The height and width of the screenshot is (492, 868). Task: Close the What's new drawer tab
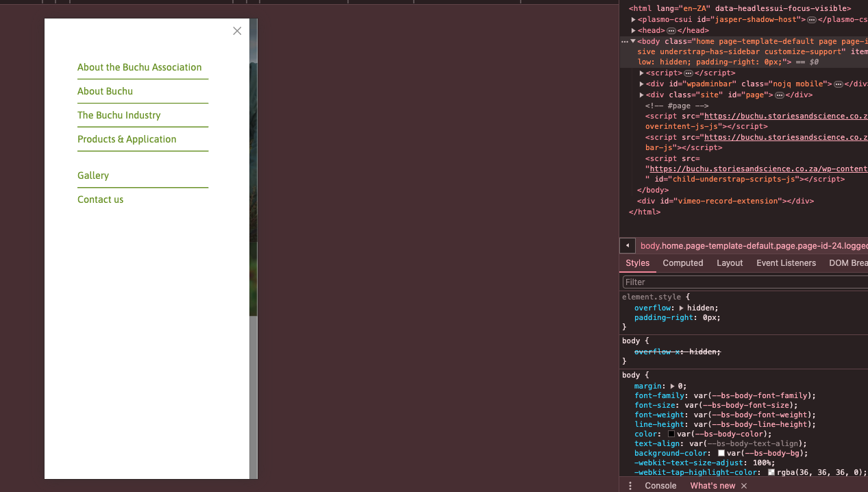pos(743,486)
